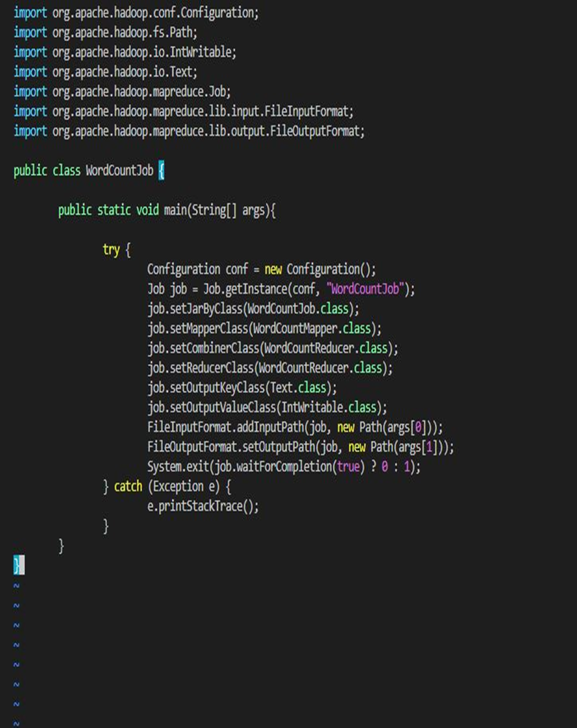Click the import Configuration line

136,12
